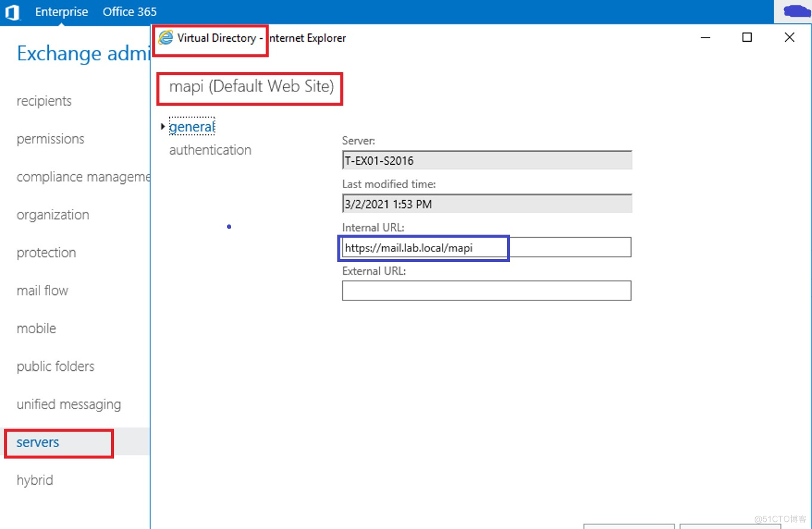Navigate to mail flow
Viewport: 812px width, 529px height.
click(42, 291)
